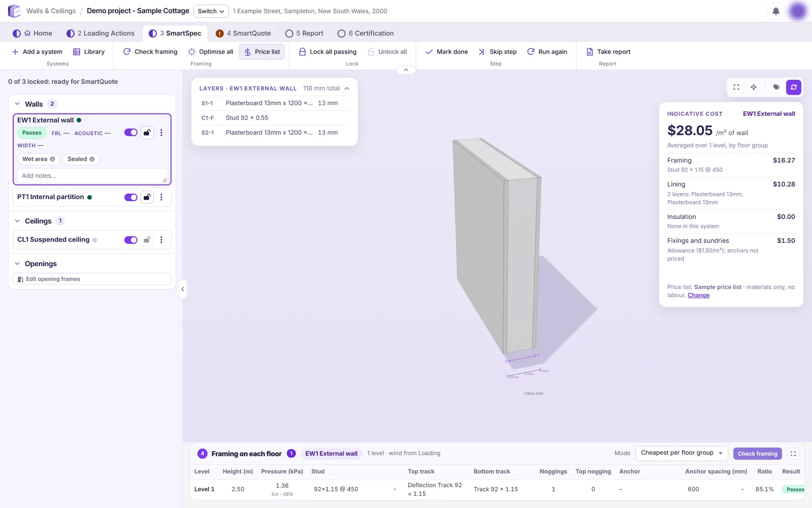Open the PT1 Internal partition three-dot menu

pyautogui.click(x=161, y=197)
